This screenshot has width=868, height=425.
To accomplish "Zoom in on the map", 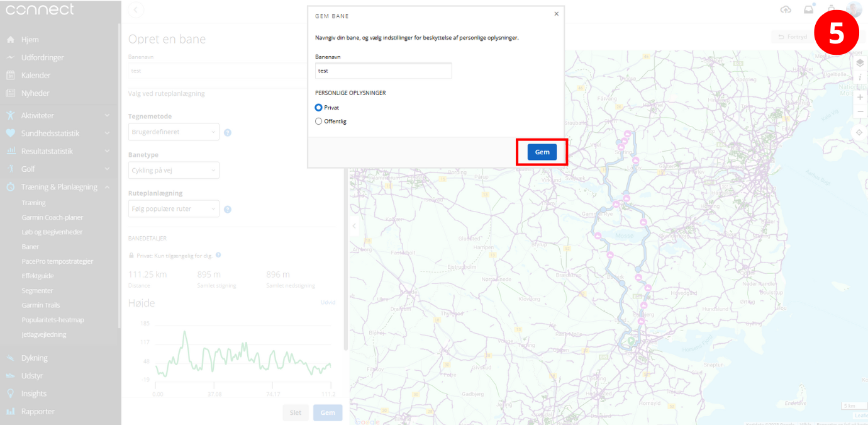I will (860, 97).
